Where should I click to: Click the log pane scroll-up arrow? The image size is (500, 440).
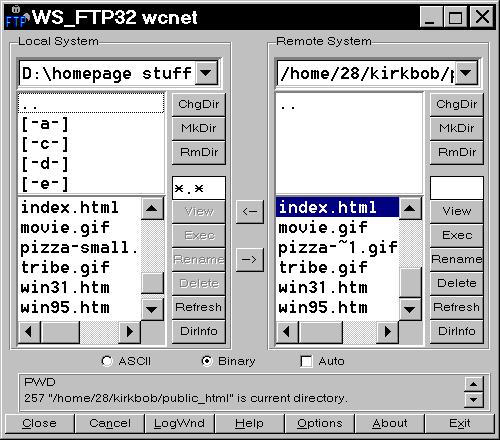click(x=474, y=384)
